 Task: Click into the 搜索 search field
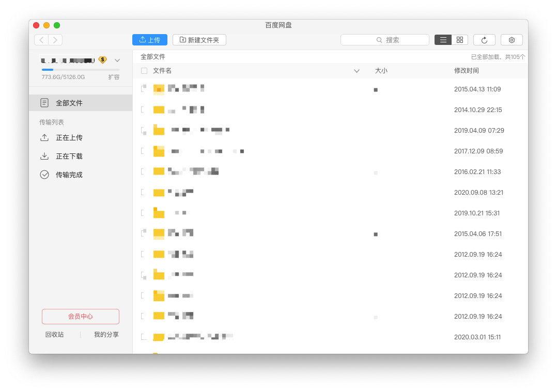[x=385, y=40]
